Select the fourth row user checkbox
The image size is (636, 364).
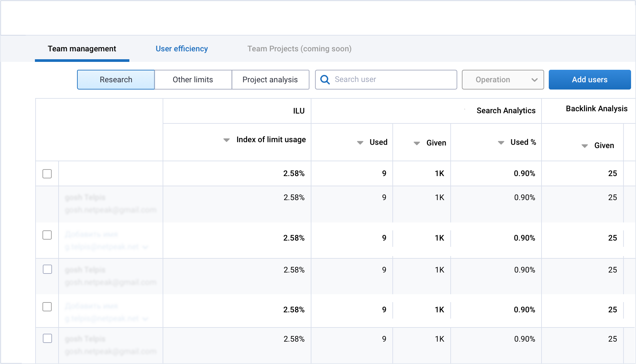coord(47,269)
